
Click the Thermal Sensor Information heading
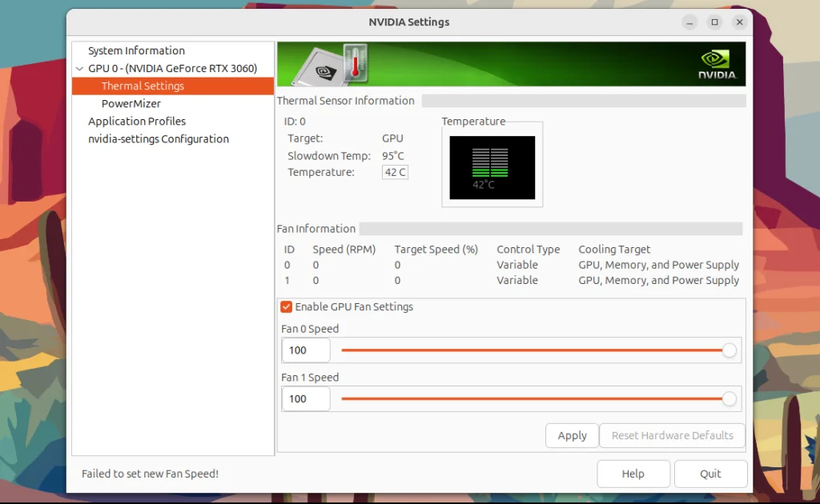(x=346, y=101)
